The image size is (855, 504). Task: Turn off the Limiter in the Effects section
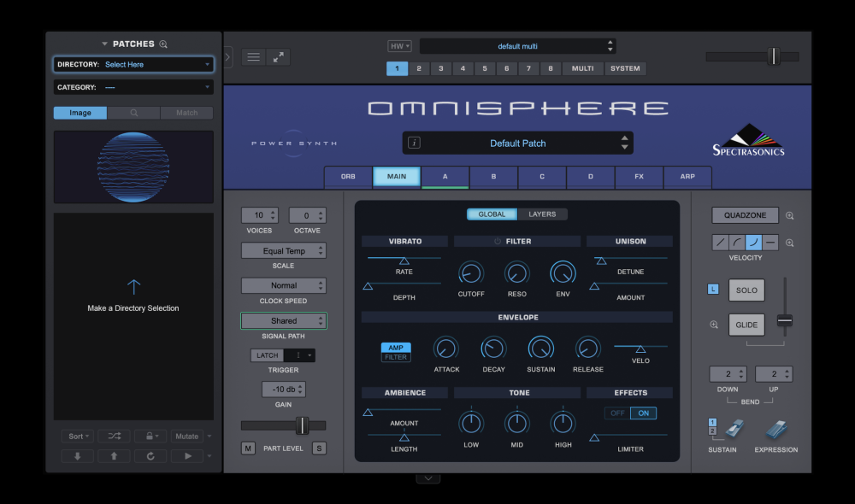pyautogui.click(x=616, y=413)
